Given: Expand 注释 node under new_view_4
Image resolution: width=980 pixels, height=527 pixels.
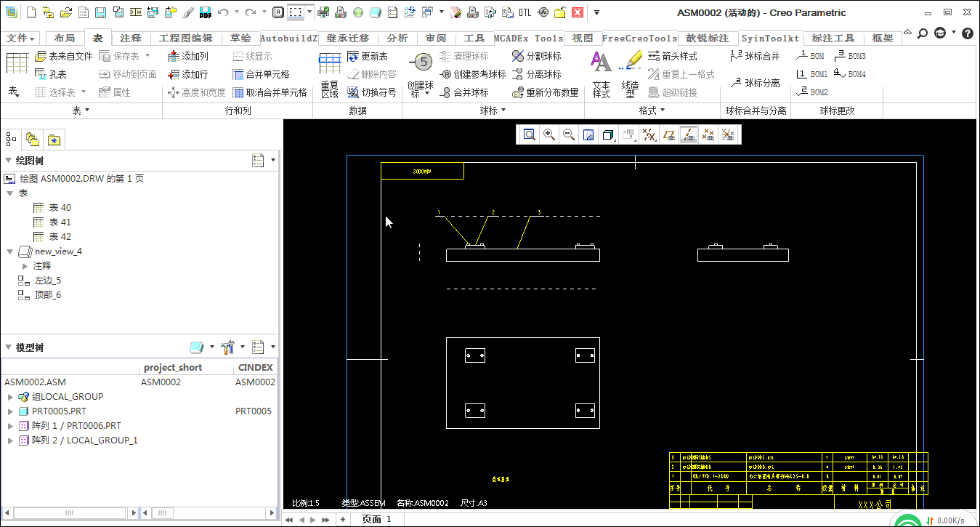Looking at the screenshot, I should 25,266.
